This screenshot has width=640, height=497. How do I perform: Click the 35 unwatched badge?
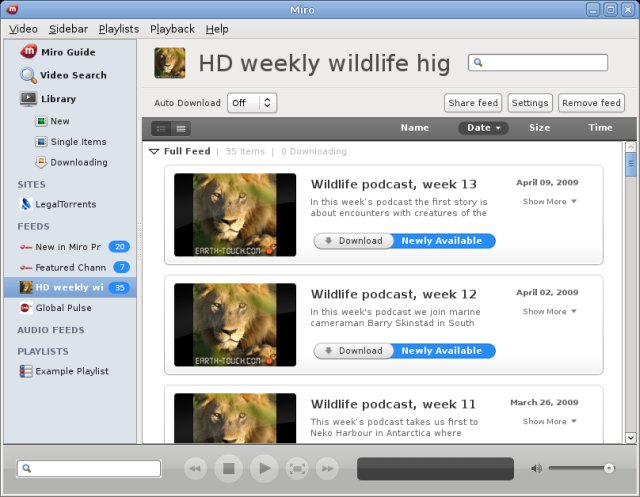(x=119, y=287)
